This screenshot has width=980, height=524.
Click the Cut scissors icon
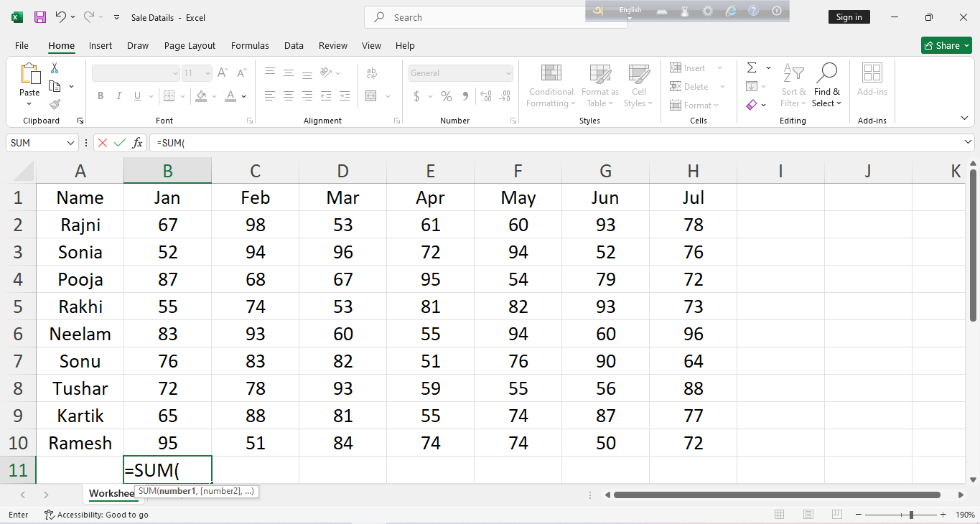point(55,68)
